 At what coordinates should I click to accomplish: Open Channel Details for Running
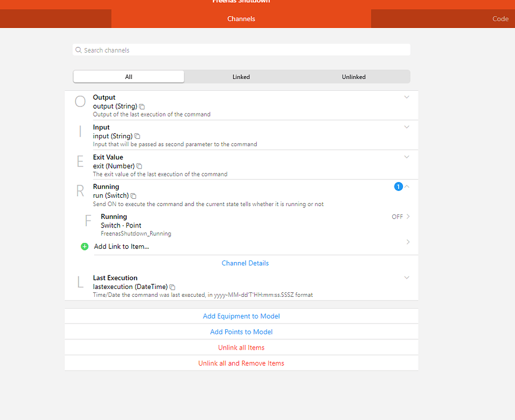[x=245, y=263]
